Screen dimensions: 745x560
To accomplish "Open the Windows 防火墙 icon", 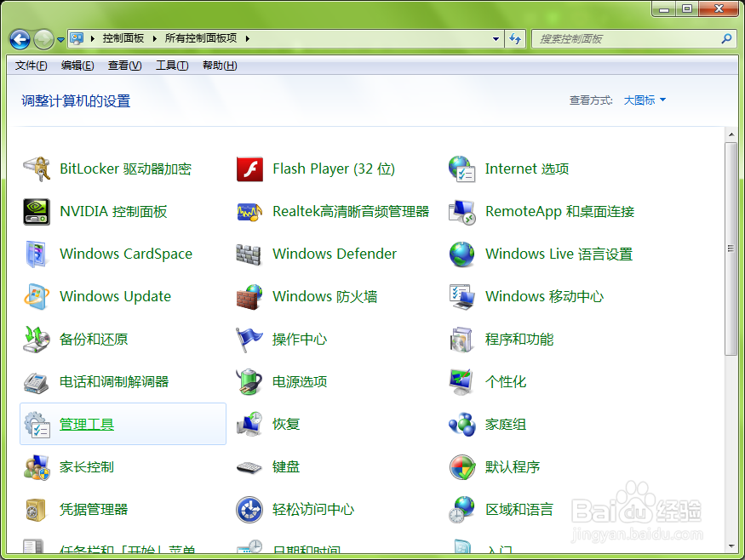I will tap(249, 297).
